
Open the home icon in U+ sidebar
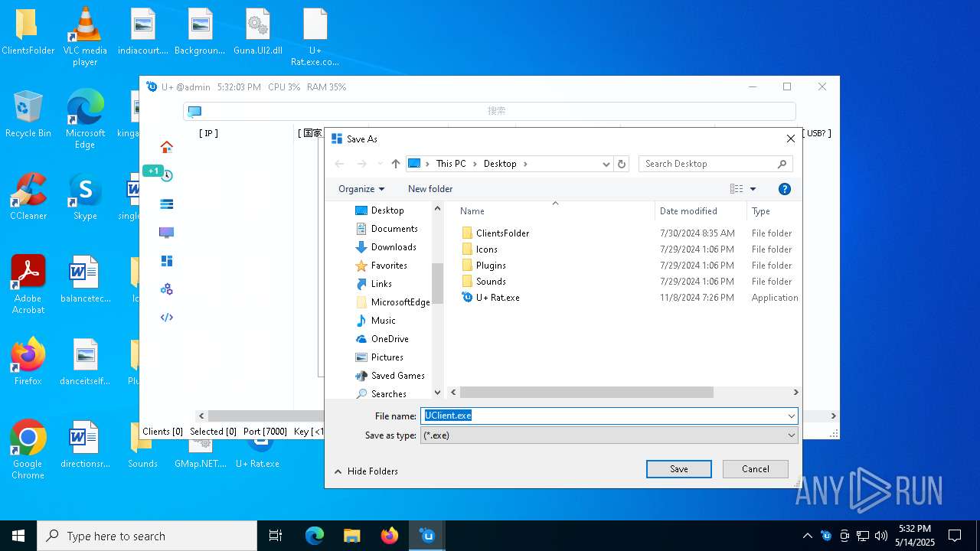pos(166,147)
